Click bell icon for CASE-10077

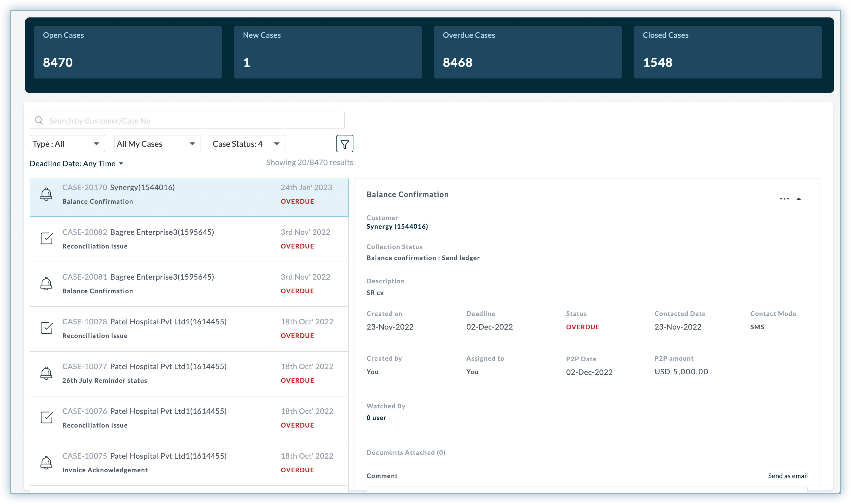[46, 373]
